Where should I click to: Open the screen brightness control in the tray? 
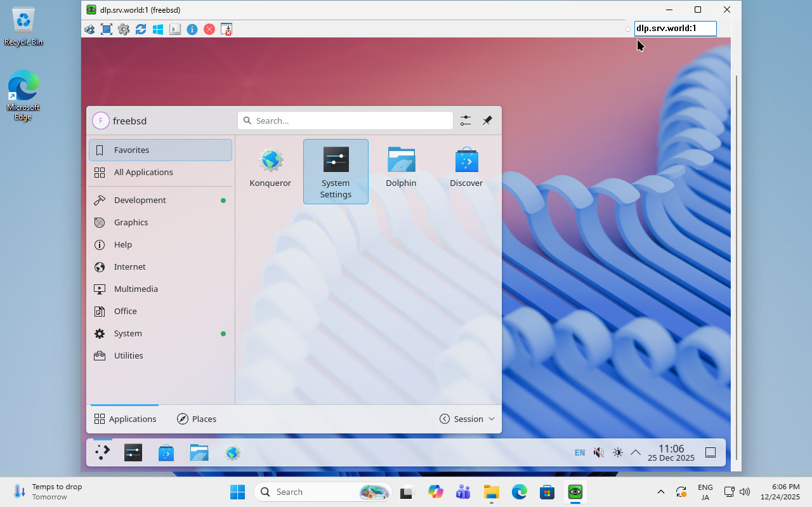[617, 452]
